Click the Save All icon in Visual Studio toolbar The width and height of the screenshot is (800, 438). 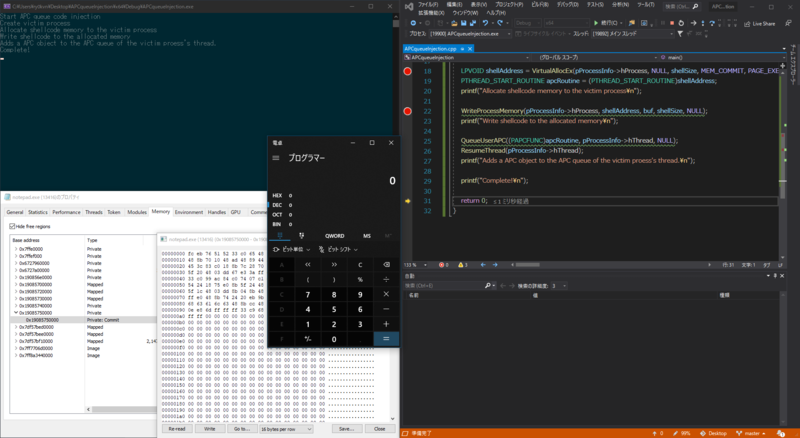coord(472,23)
